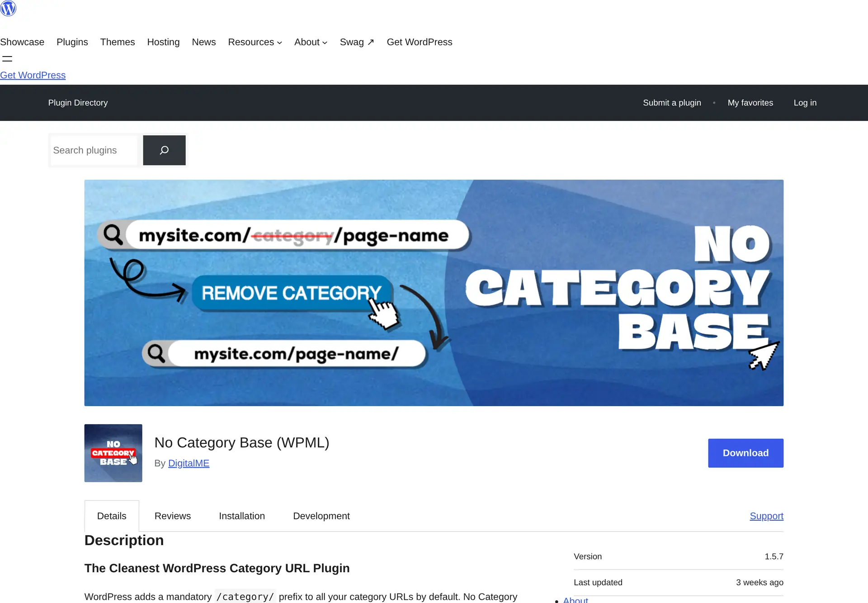Click Submit a plugin
This screenshot has height=603, width=868.
pyautogui.click(x=672, y=103)
